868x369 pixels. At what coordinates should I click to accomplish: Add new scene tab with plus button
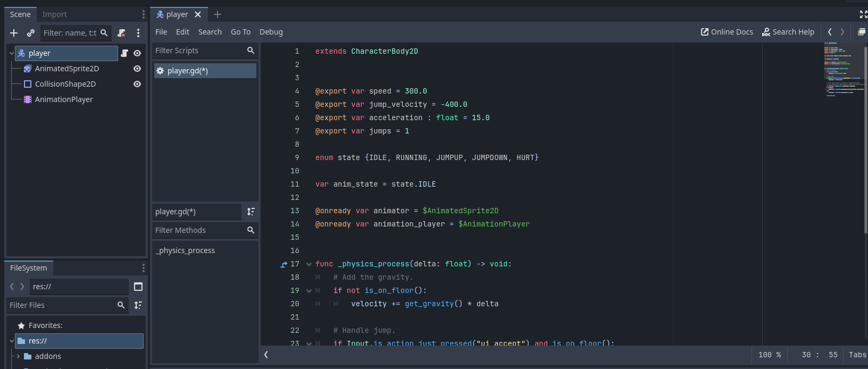pos(218,14)
